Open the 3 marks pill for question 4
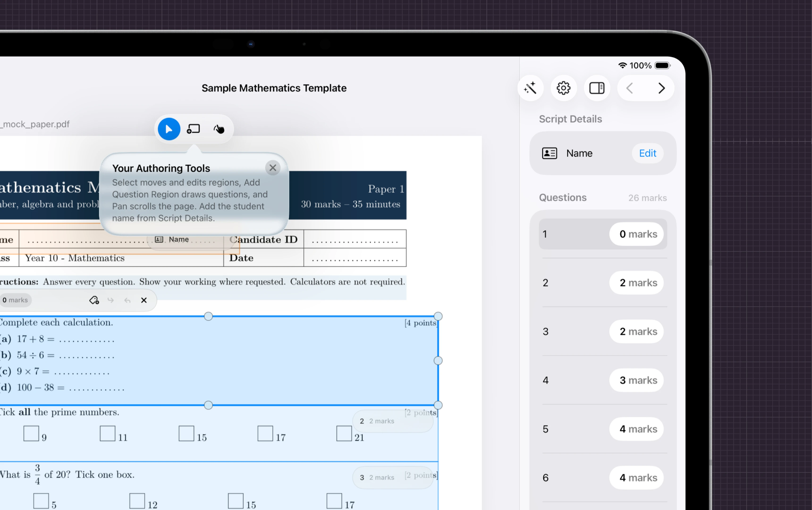812x510 pixels. (637, 380)
